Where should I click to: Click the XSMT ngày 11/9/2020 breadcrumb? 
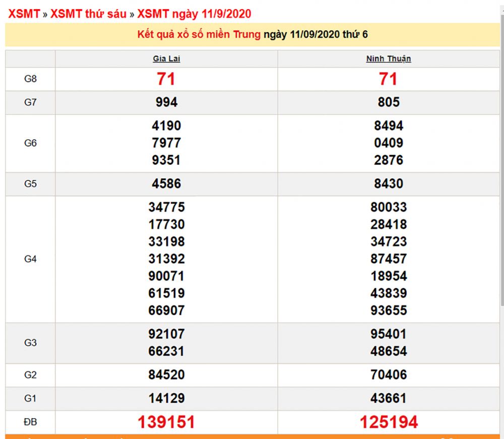coord(194,14)
